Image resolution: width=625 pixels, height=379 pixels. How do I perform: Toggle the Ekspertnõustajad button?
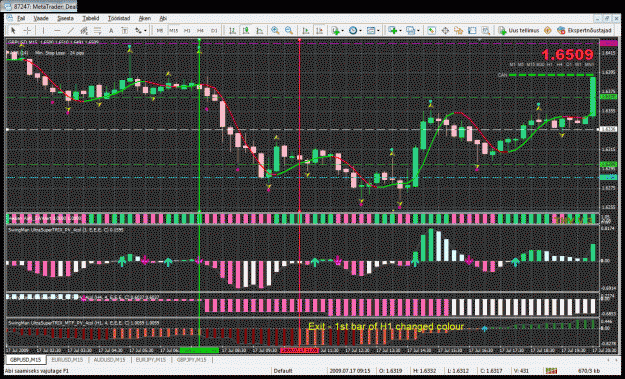(x=584, y=30)
